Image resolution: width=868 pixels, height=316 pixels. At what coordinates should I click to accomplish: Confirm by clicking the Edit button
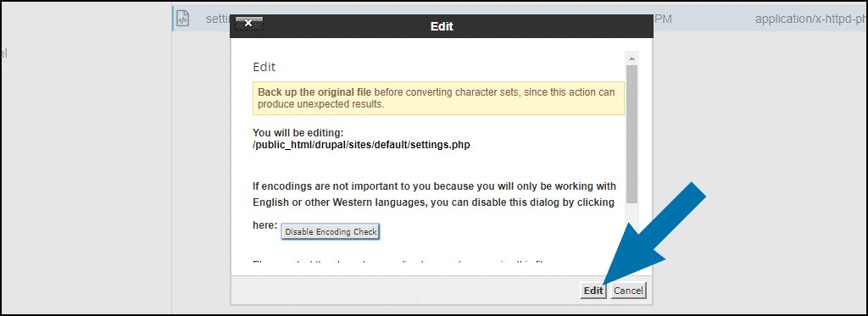point(593,291)
